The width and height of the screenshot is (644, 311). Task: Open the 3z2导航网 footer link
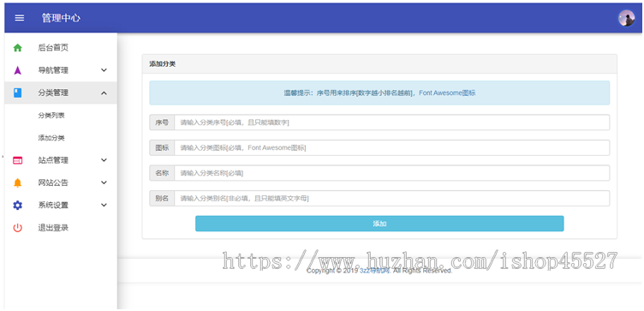pyautogui.click(x=374, y=271)
